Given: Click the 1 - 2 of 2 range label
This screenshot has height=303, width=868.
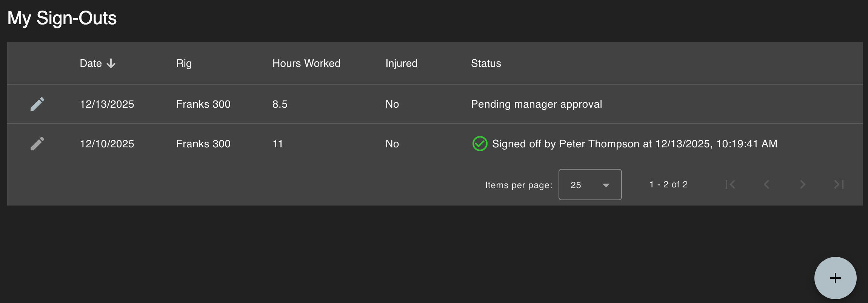Looking at the screenshot, I should (x=668, y=184).
